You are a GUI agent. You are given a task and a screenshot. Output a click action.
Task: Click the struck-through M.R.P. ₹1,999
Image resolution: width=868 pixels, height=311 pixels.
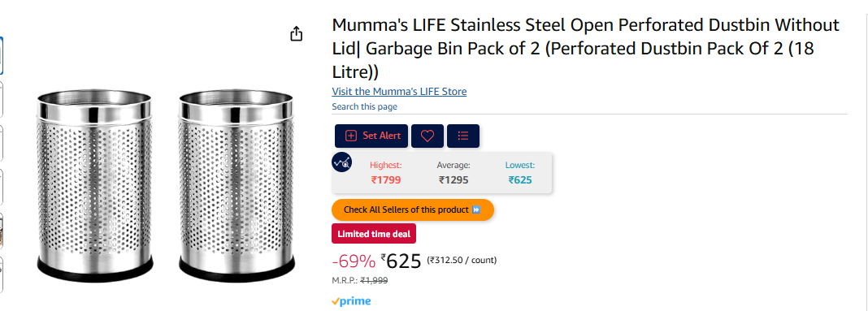click(x=374, y=281)
